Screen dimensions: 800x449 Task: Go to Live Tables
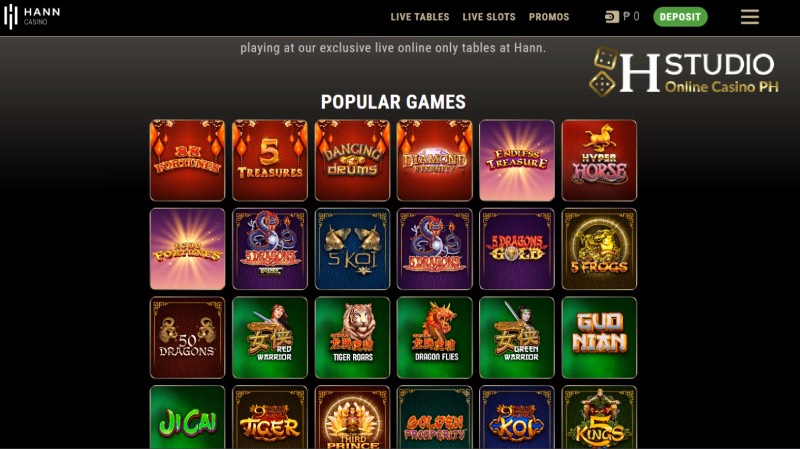coord(420,17)
